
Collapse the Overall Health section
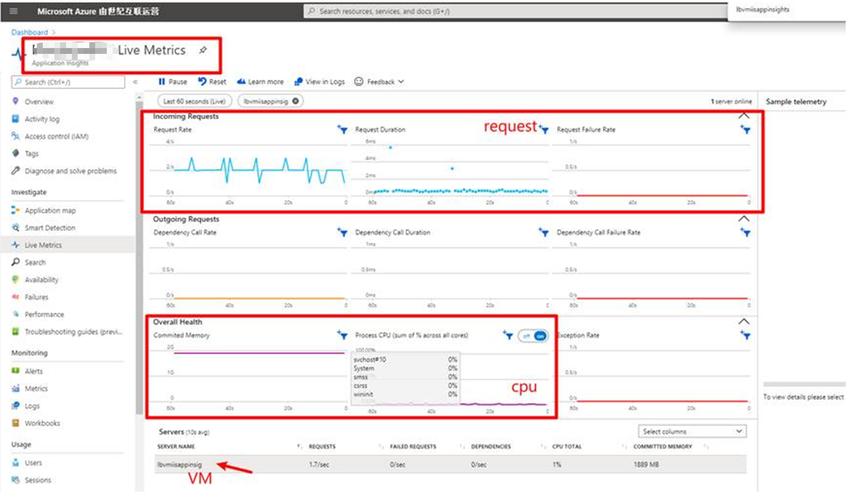click(744, 321)
